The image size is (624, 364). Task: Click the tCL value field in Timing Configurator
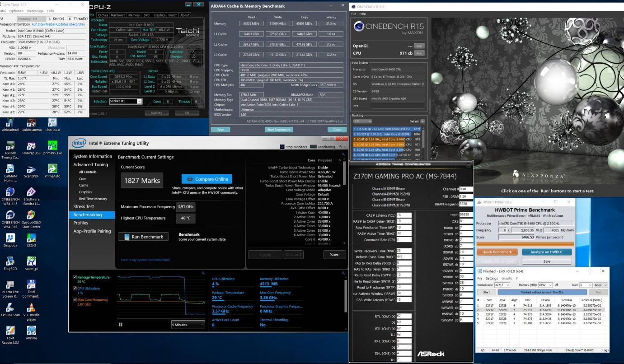404,215
